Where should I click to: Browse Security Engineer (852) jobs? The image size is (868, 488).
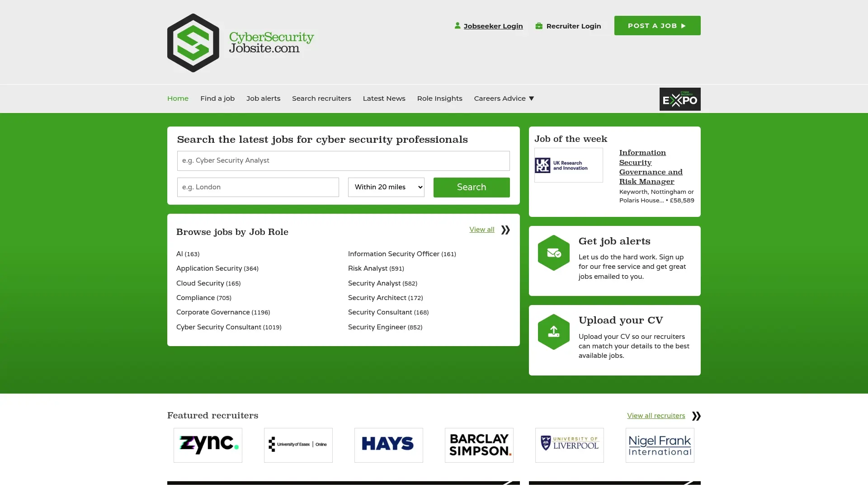[x=385, y=327]
